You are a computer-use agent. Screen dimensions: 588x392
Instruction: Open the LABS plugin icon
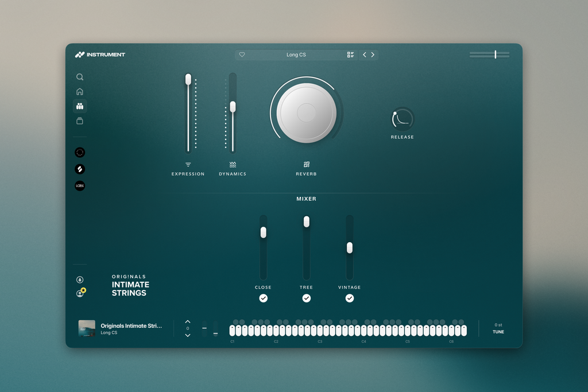(x=80, y=186)
